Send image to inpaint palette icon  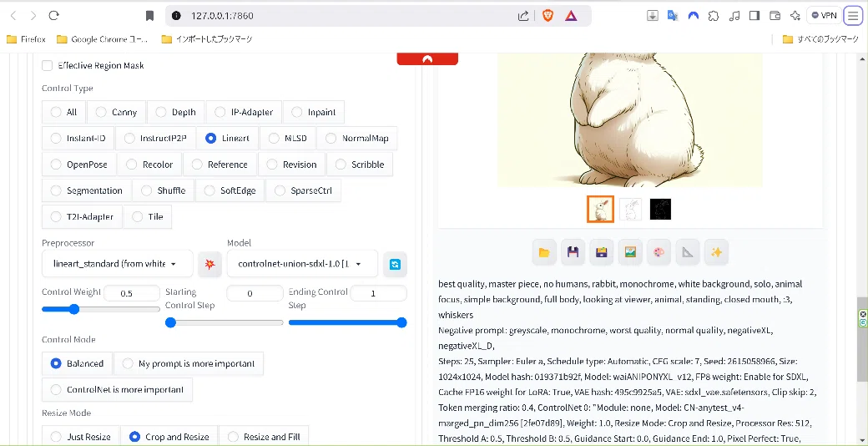(659, 252)
